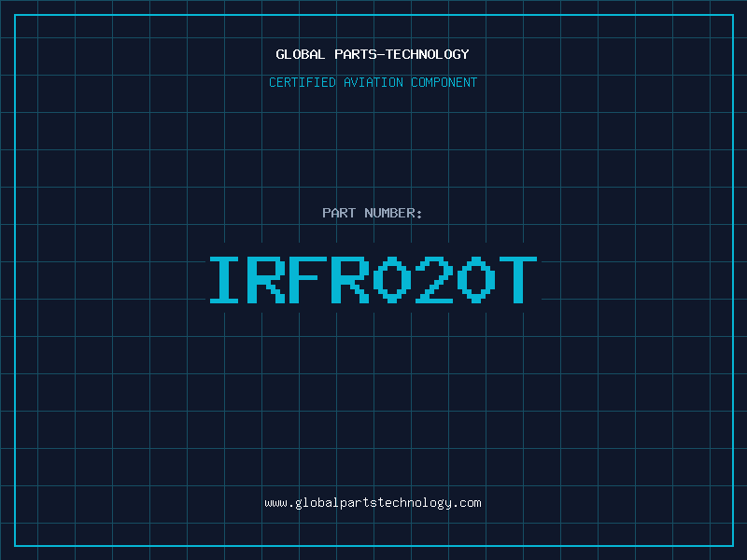Select the word PARTS in the heading

click(x=356, y=54)
